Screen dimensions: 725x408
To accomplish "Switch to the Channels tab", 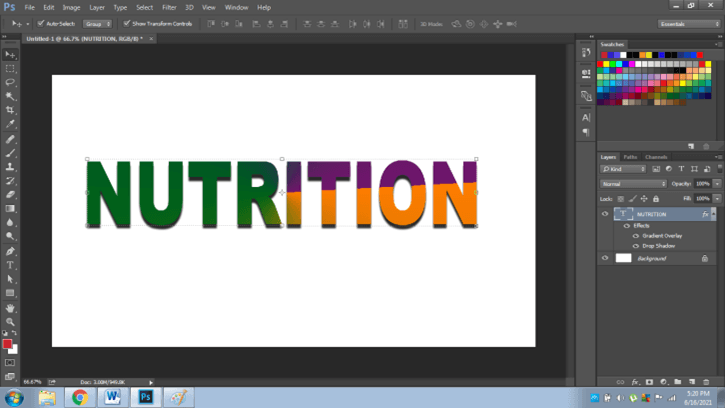I will coord(656,157).
